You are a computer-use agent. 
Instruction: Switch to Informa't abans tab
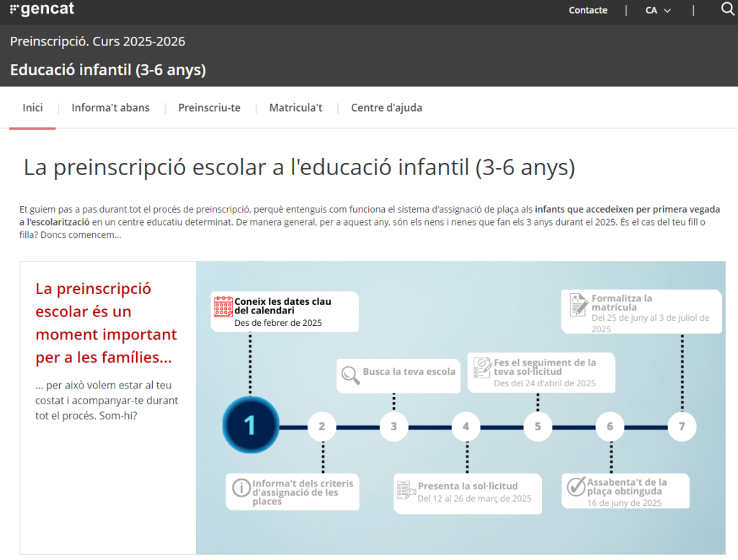coord(110,108)
